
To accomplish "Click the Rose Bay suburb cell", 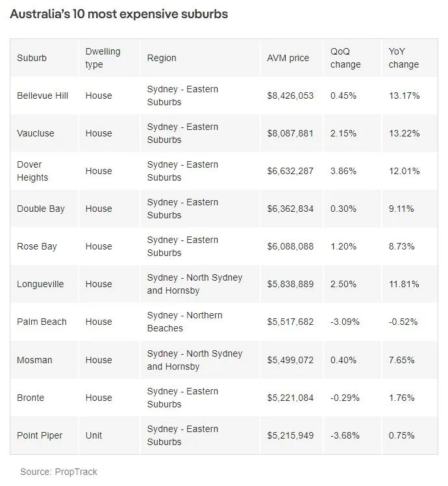I will coord(37,246).
